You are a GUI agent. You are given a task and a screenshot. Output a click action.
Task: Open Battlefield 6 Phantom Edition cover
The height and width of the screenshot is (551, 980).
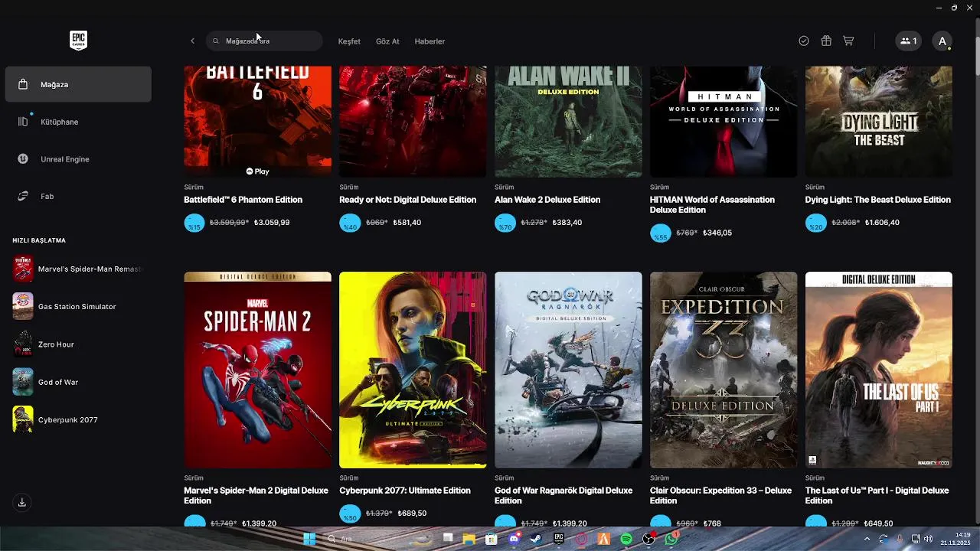257,122
